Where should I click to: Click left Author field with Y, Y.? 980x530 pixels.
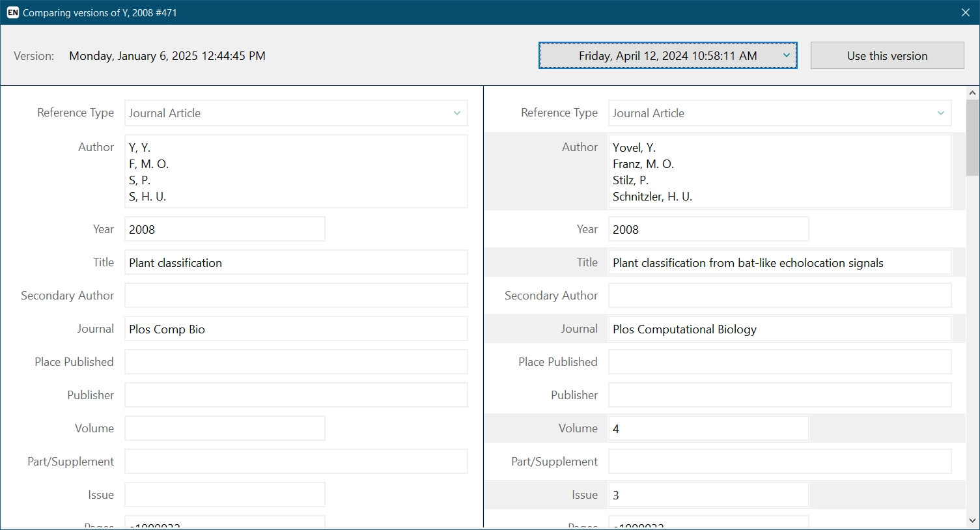click(296, 171)
